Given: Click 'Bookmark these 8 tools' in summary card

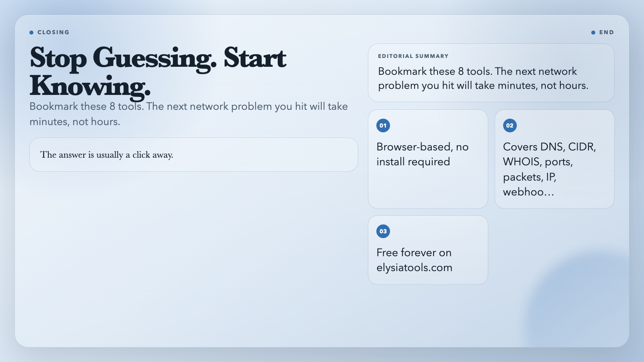Looking at the screenshot, I should 435,71.
